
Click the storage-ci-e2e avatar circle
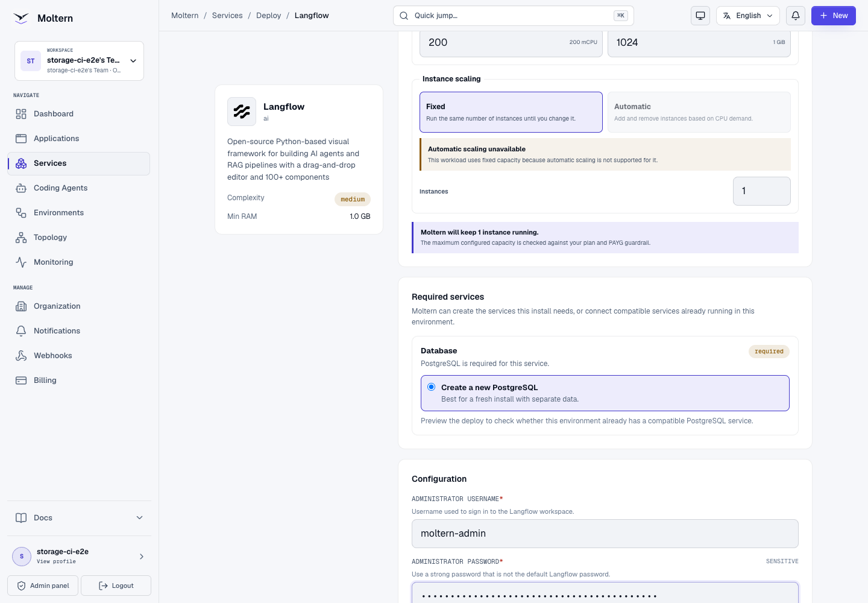point(22,557)
